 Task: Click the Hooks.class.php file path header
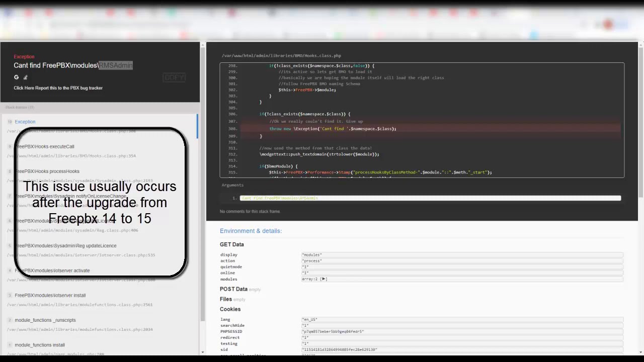(x=281, y=56)
